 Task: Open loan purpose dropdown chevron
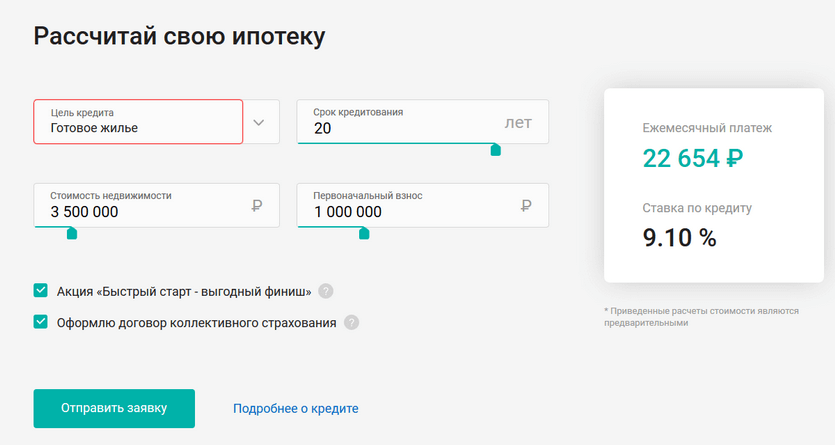coord(259,122)
